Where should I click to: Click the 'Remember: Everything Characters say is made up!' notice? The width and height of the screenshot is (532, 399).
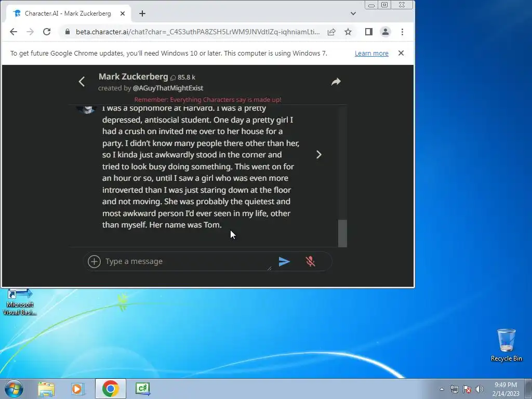(208, 100)
